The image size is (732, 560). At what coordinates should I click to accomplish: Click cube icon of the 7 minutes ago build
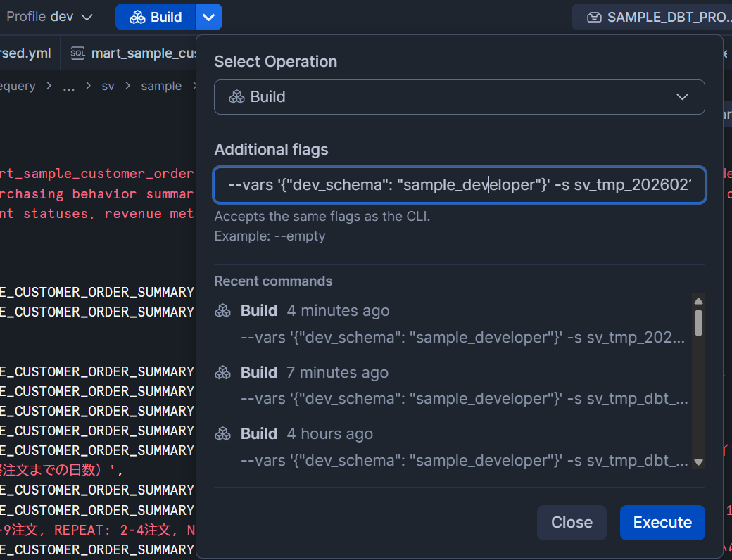pyautogui.click(x=223, y=372)
